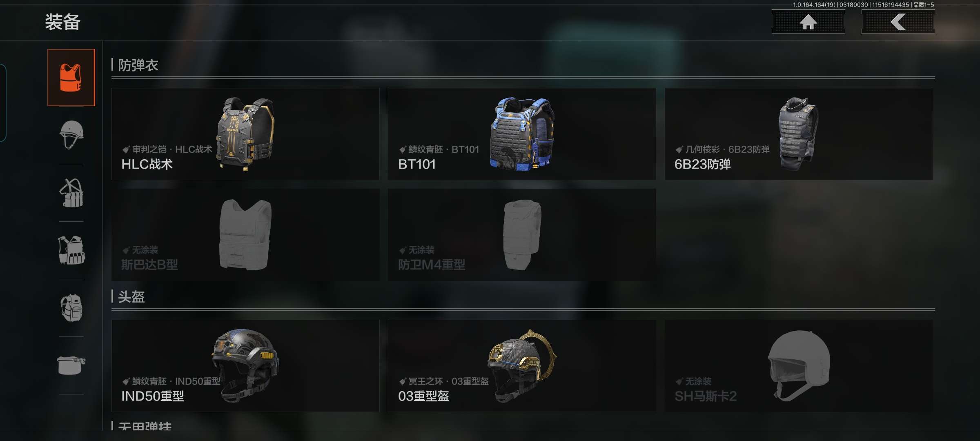Click the 头盔 section header

pyautogui.click(x=131, y=296)
